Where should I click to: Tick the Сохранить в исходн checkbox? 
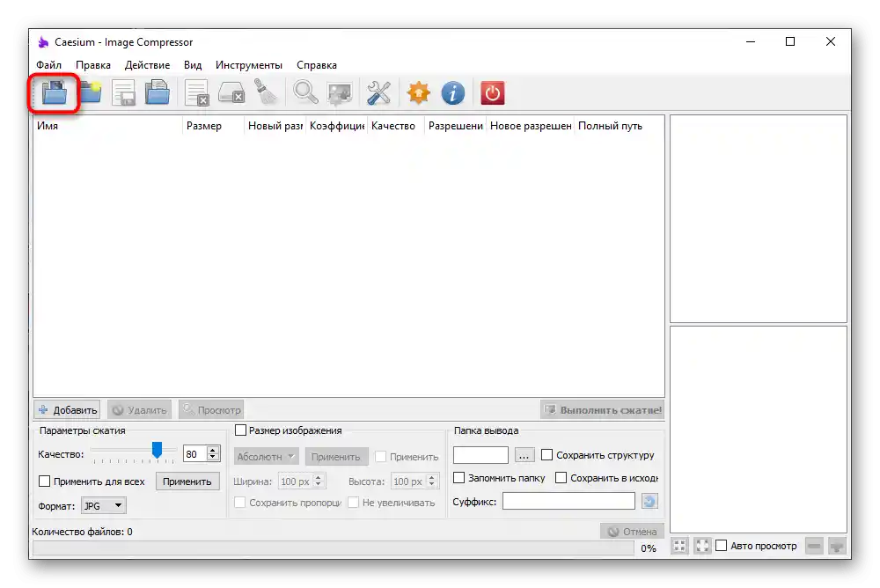coord(561,478)
